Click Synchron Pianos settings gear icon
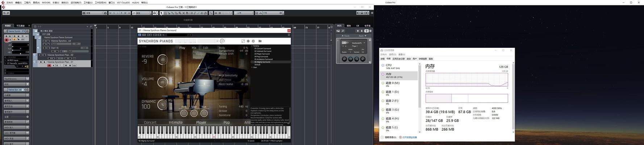 click(x=253, y=41)
